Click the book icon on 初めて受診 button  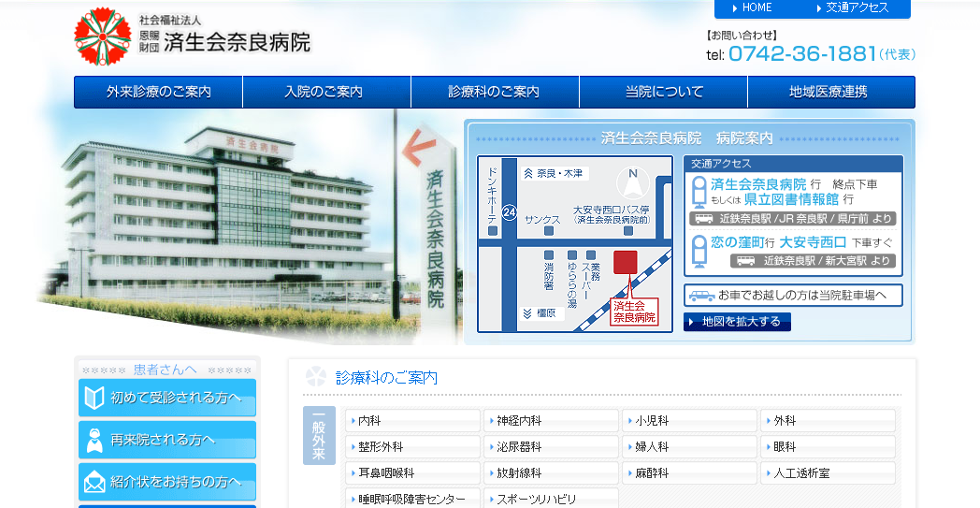(94, 398)
